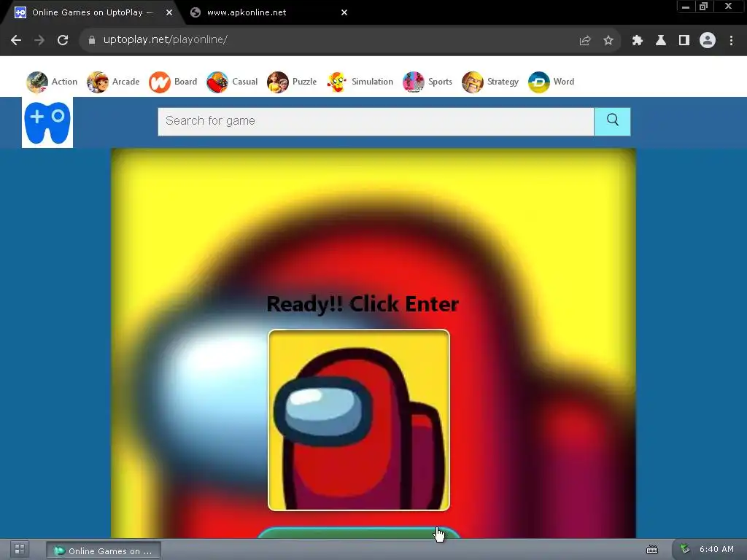
Task: Close the www.apkonline.net tab
Action: [x=344, y=12]
